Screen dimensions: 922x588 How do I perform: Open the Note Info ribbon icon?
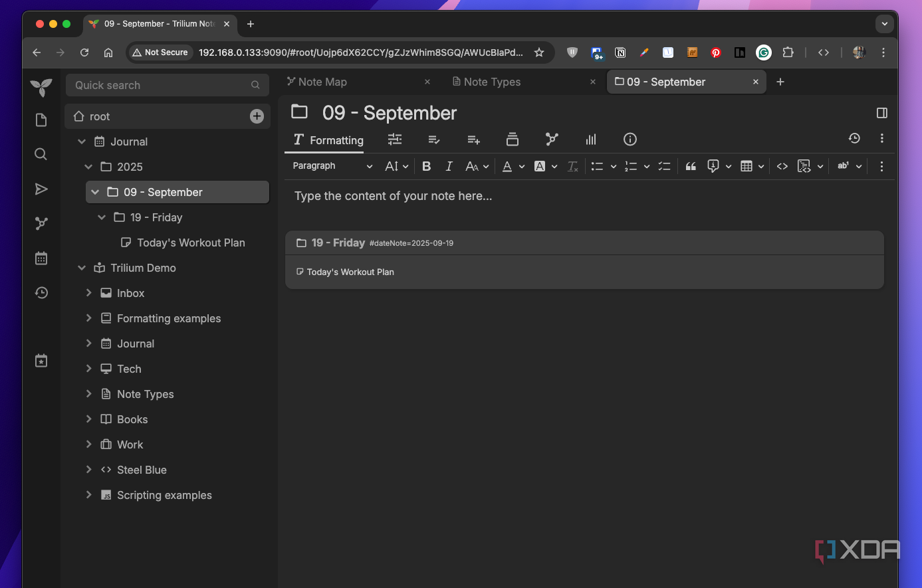point(630,140)
